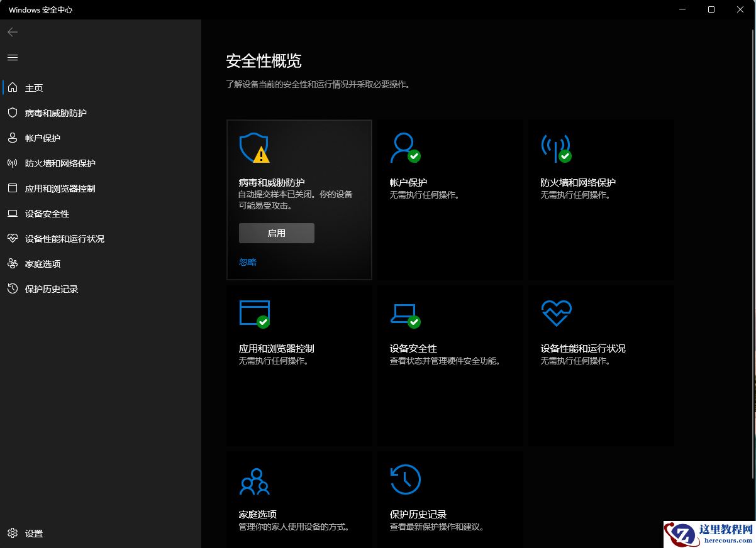Image resolution: width=756 pixels, height=548 pixels.
Task: Open 保护历史记录 from the sidebar
Action: (50, 289)
